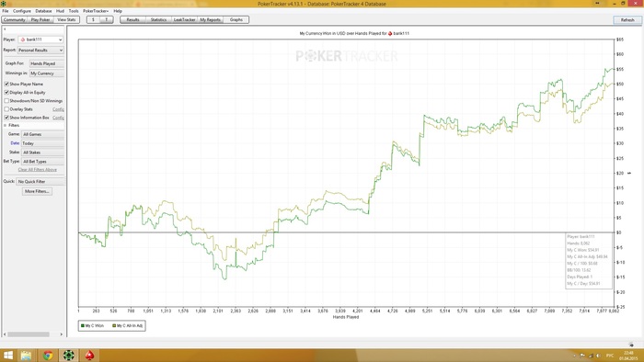Enable the Showdown/Non SD Winnings checkbox
This screenshot has width=644, height=362.
[6, 100]
